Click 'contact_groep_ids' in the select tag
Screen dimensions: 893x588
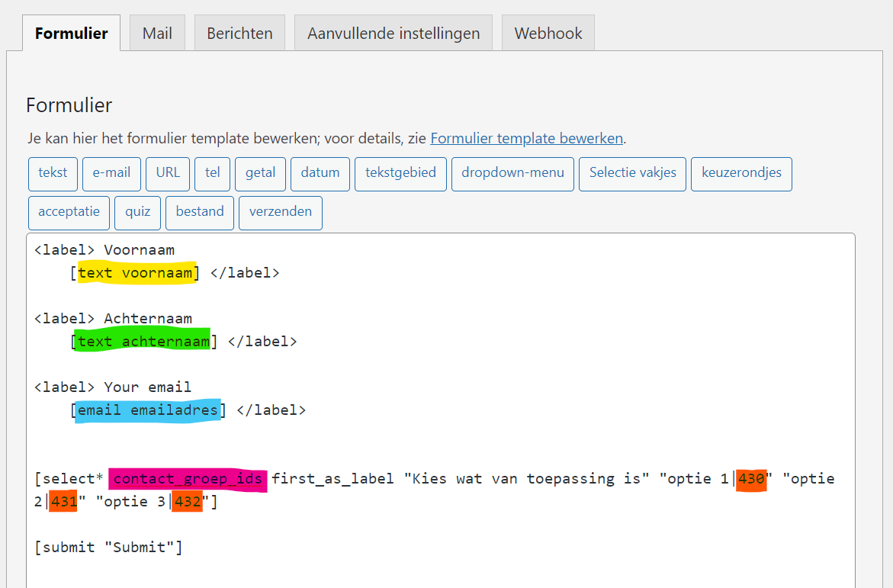click(x=188, y=479)
